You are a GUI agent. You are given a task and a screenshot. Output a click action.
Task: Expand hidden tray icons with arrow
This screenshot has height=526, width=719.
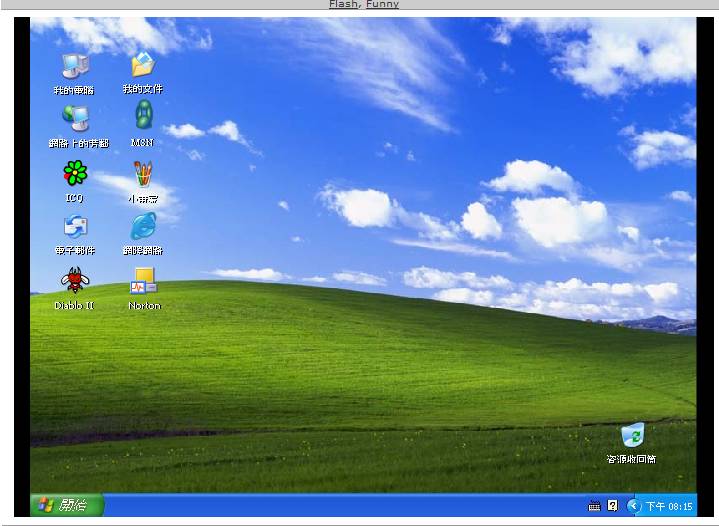click(633, 506)
